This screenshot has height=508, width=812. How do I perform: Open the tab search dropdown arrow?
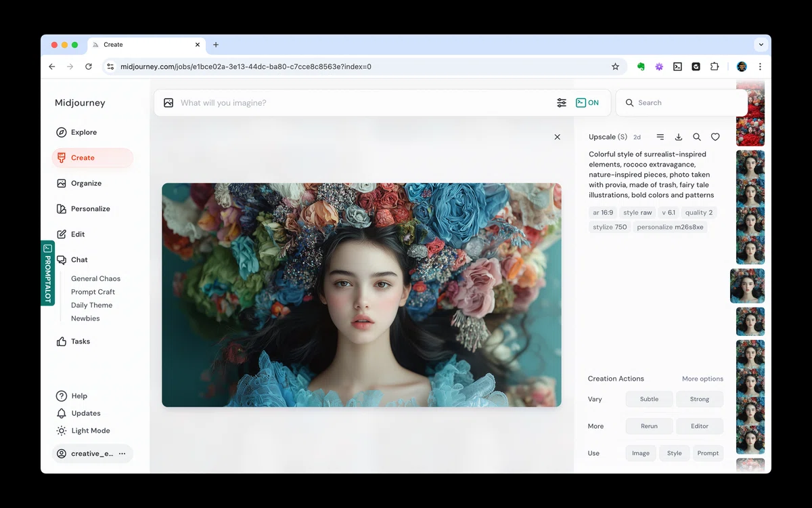click(761, 45)
